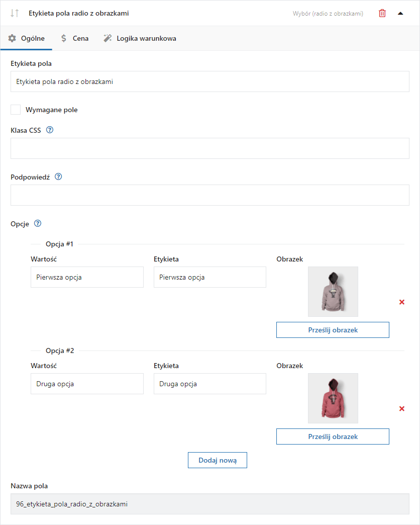This screenshot has height=525, width=420.
Task: Click the Nazwa pola read-only field
Action: 210,504
